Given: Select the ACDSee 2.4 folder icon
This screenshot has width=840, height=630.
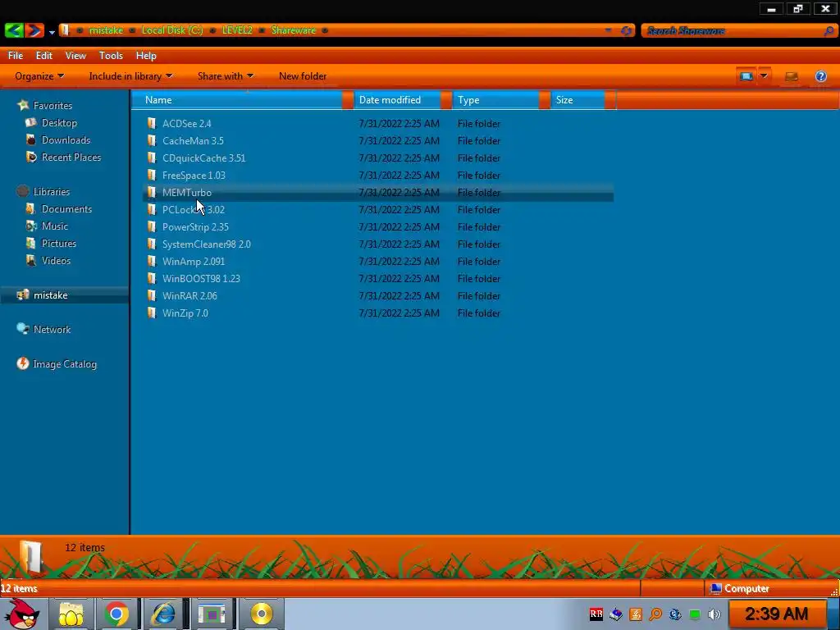Looking at the screenshot, I should point(152,123).
